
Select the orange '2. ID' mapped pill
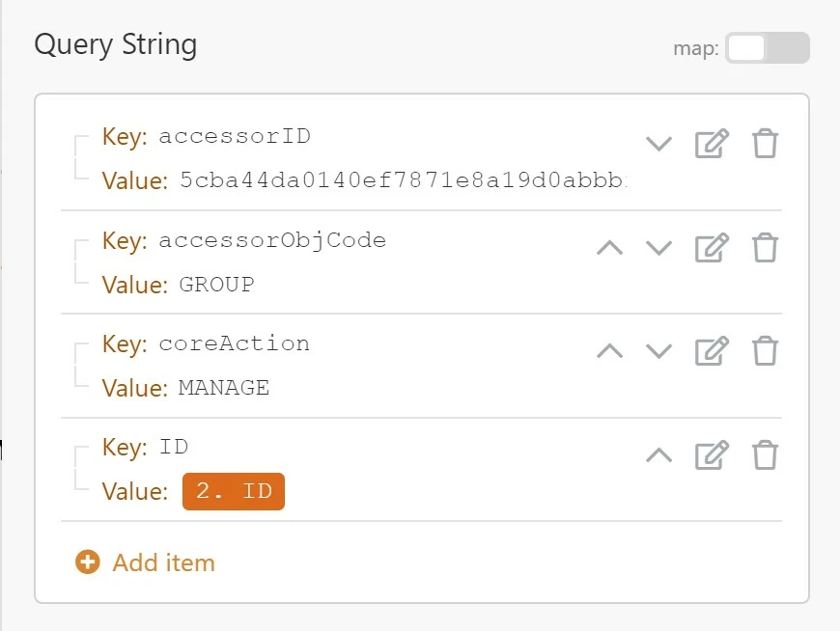[234, 491]
